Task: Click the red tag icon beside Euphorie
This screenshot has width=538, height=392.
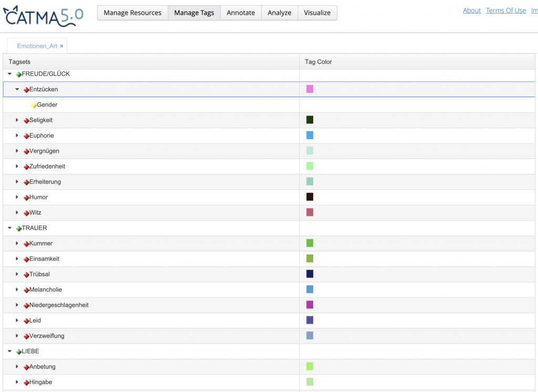Action: point(26,136)
